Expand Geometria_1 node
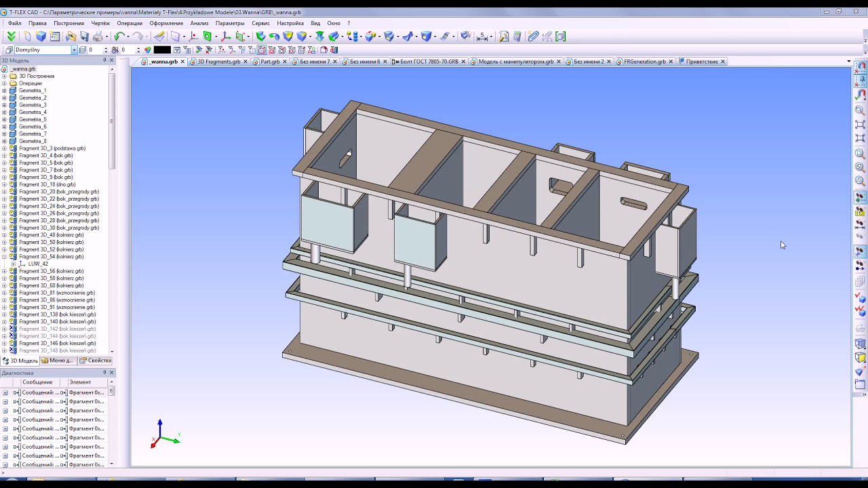The image size is (868, 488). click(4, 90)
